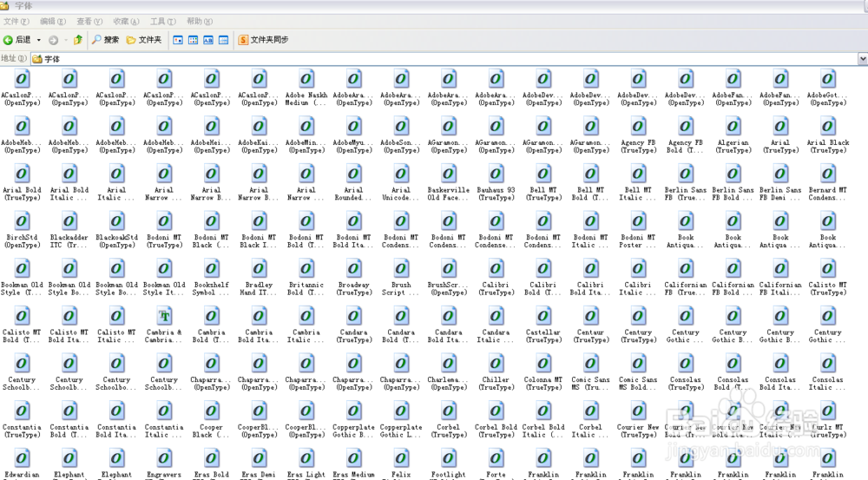This screenshot has width=868, height=480.
Task: Select the Calibri (TrueType) font icon
Action: coord(496,269)
